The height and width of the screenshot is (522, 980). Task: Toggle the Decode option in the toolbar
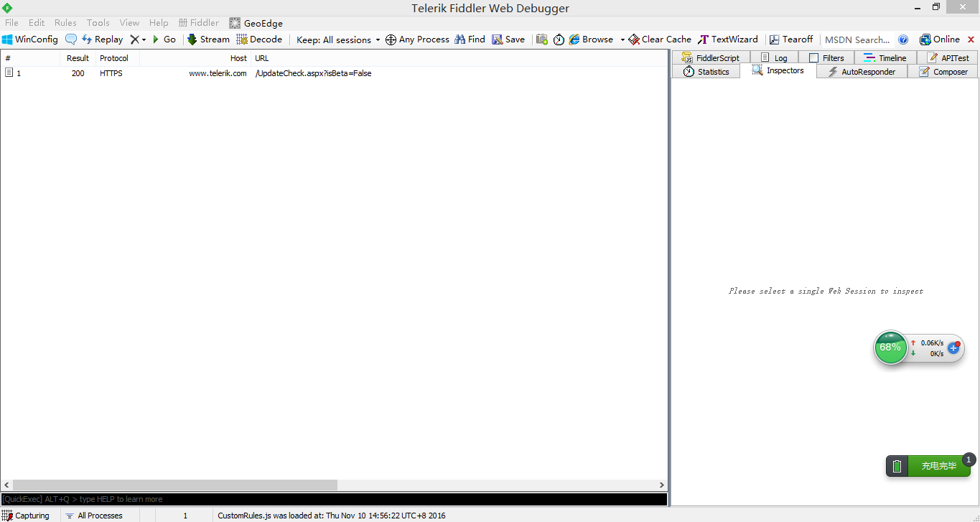[x=259, y=39]
